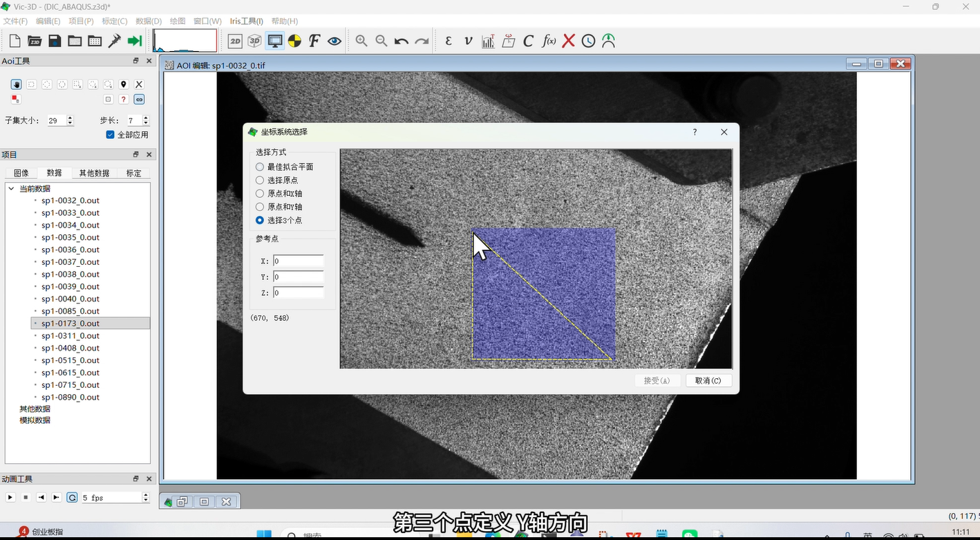Click the coordinate system target icon

point(294,41)
